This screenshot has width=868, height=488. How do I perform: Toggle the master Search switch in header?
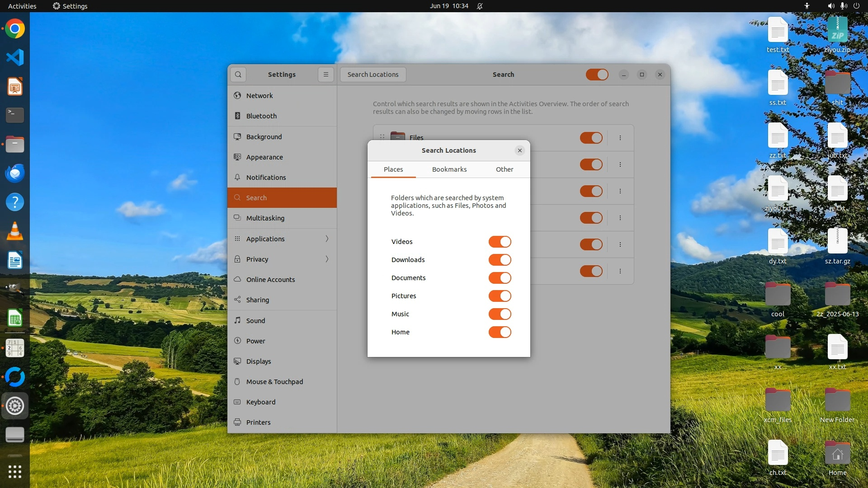click(597, 75)
